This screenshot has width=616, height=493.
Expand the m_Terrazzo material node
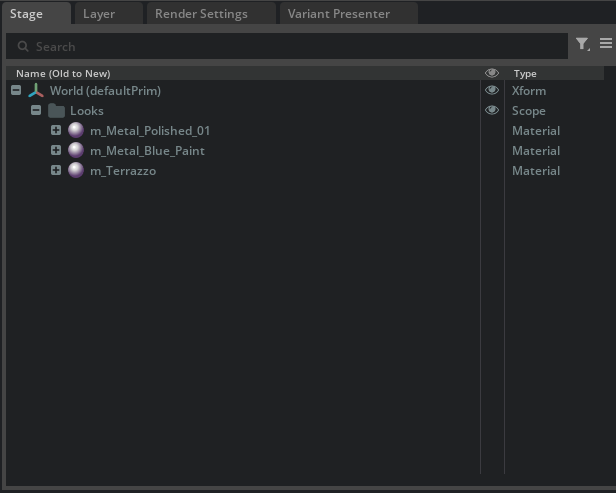click(56, 171)
